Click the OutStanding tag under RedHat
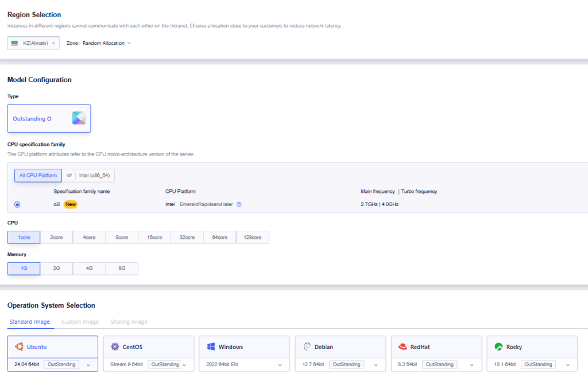 pyautogui.click(x=439, y=365)
